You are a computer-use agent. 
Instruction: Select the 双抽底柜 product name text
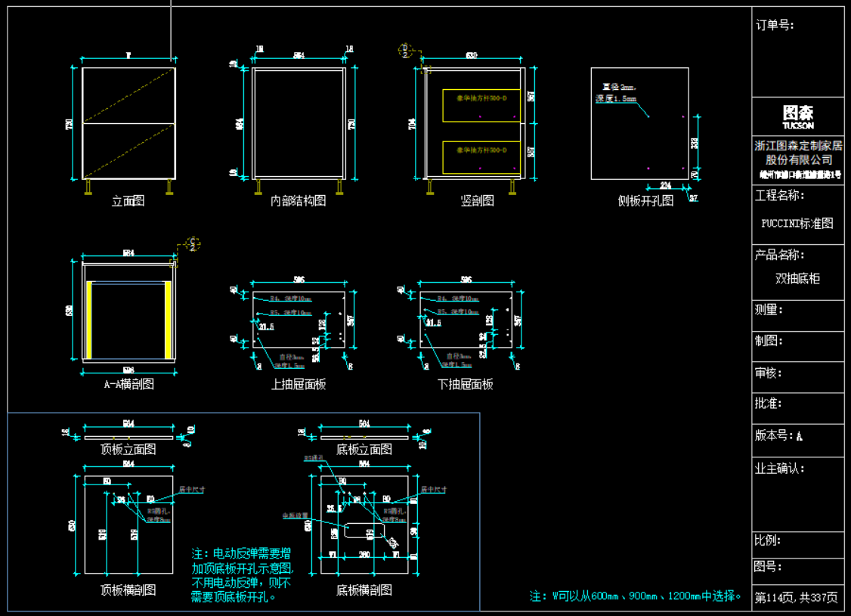(x=798, y=279)
